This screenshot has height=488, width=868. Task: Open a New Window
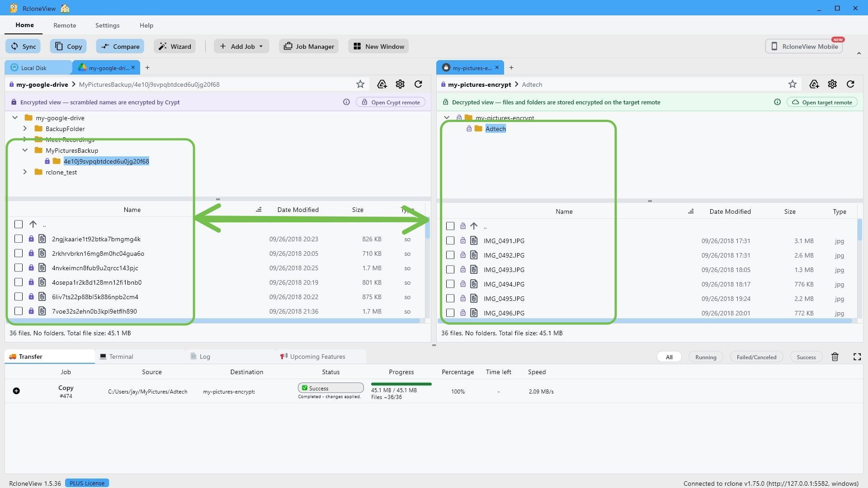click(378, 46)
